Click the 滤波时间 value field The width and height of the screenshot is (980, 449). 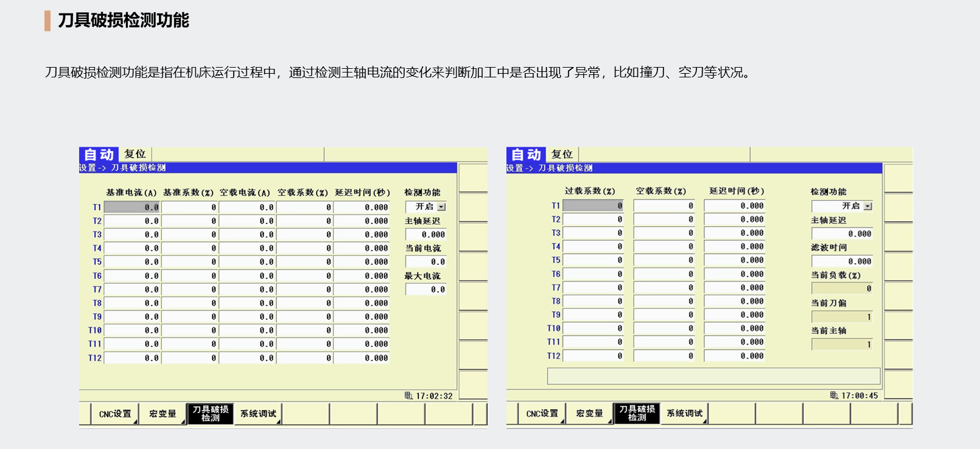click(842, 261)
